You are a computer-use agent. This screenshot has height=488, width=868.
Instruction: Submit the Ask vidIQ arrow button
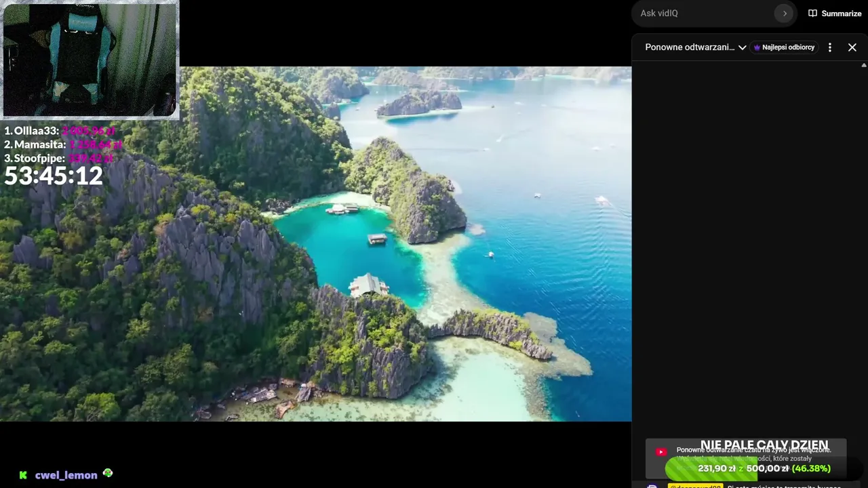click(784, 14)
